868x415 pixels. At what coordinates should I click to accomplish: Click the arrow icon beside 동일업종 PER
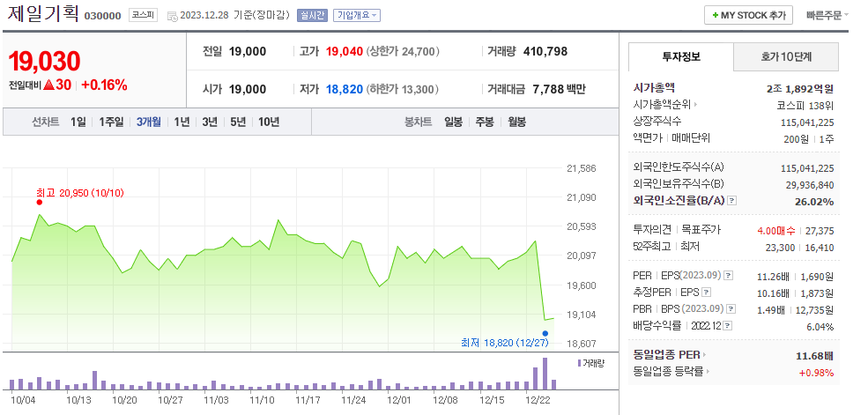tap(705, 355)
